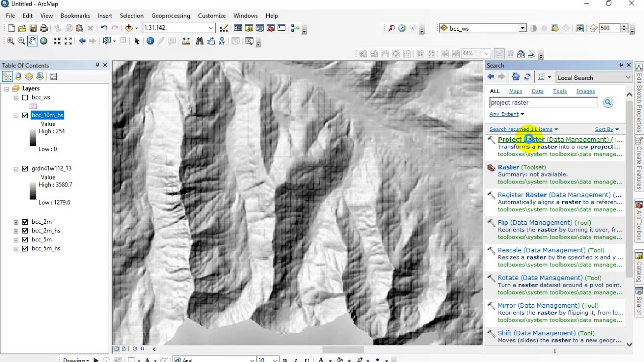Go to Search panel home
The width and height of the screenshot is (644, 362).
(x=516, y=77)
